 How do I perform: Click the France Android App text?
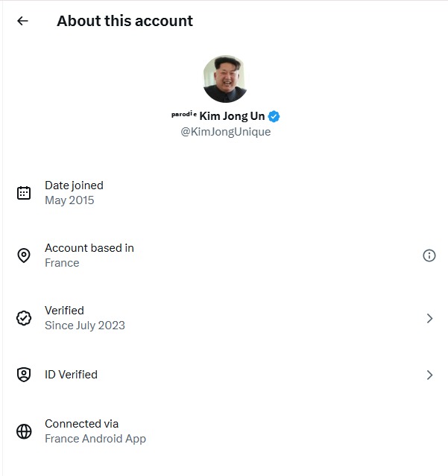pyautogui.click(x=95, y=439)
